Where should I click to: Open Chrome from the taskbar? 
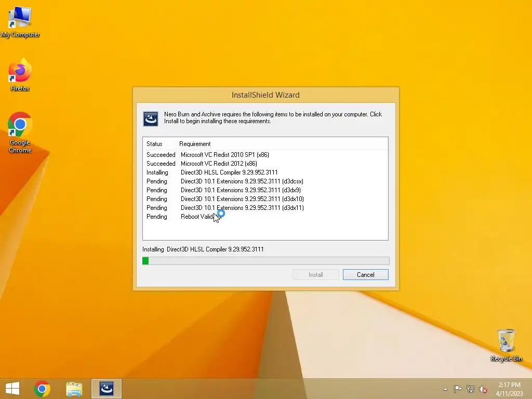coord(42,389)
